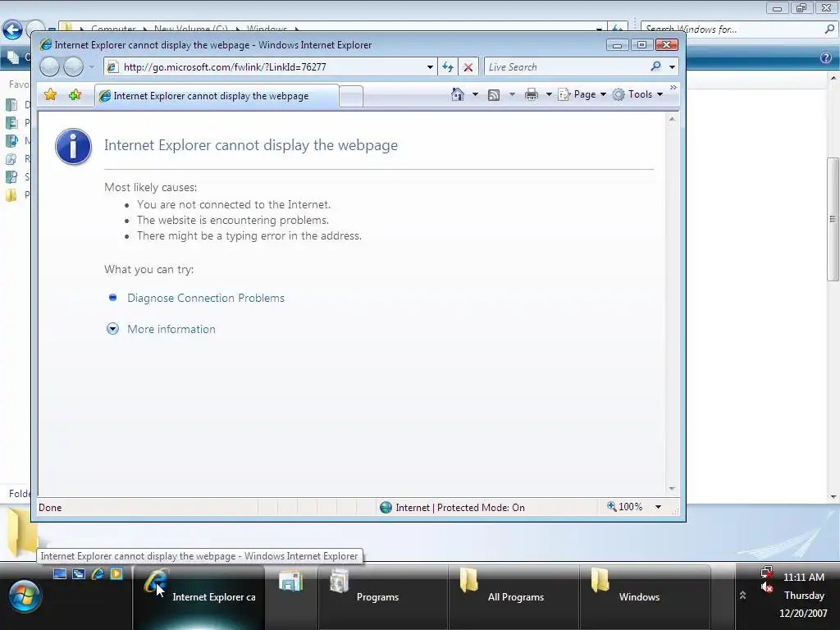The image size is (840, 630).
Task: Launch Windows Media Player from quick launch
Action: tap(116, 573)
